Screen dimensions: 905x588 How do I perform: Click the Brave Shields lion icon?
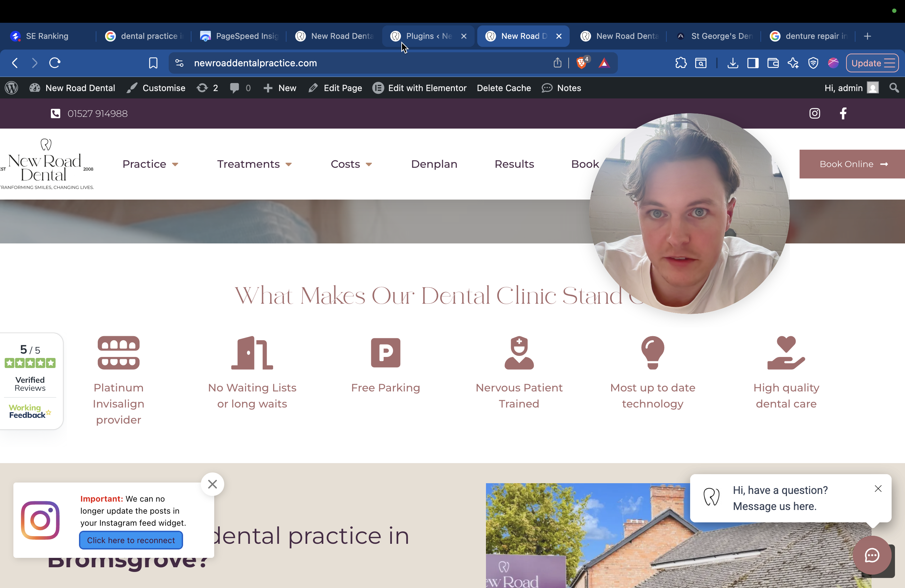[x=581, y=63]
